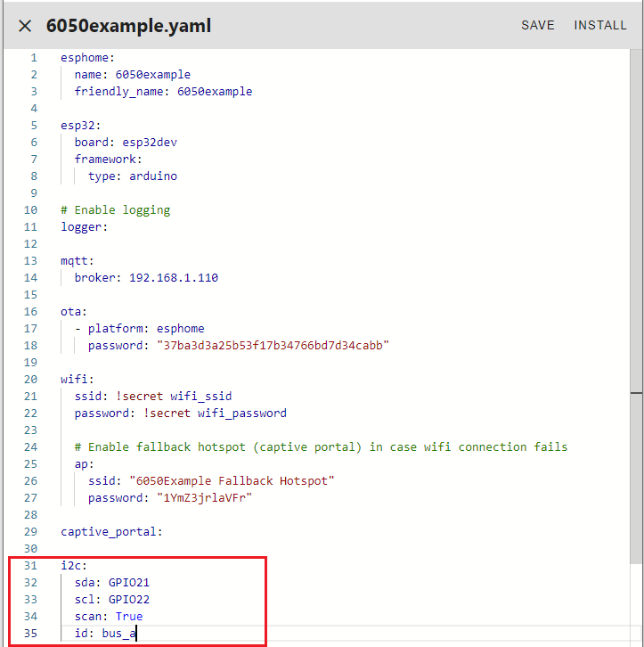Click 'type: arduino' line
Image resolution: width=644 pixels, height=647 pixels.
click(133, 176)
